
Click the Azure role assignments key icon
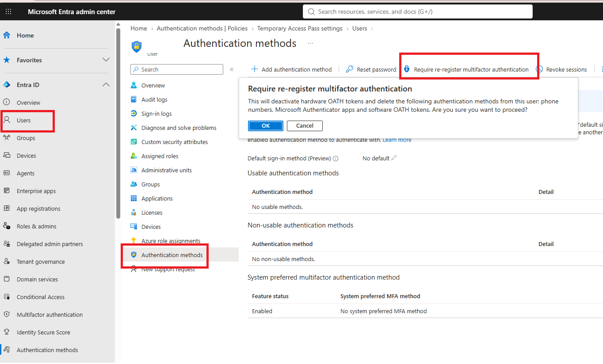point(134,241)
